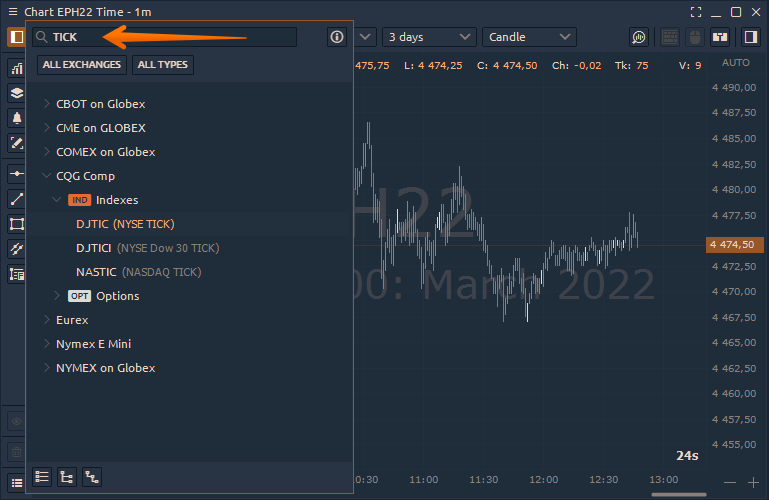Collapse the CQG Comp exchange group
The height and width of the screenshot is (500, 769).
(x=46, y=176)
